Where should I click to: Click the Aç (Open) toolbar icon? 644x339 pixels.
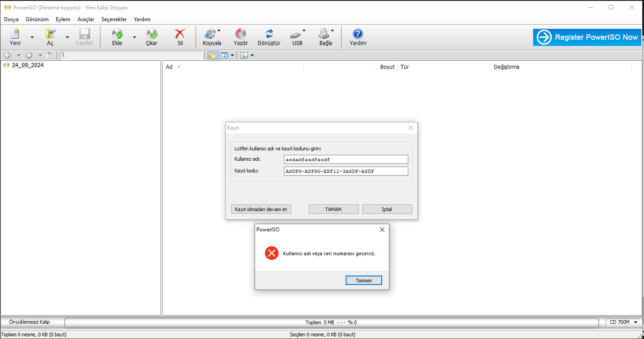[50, 37]
